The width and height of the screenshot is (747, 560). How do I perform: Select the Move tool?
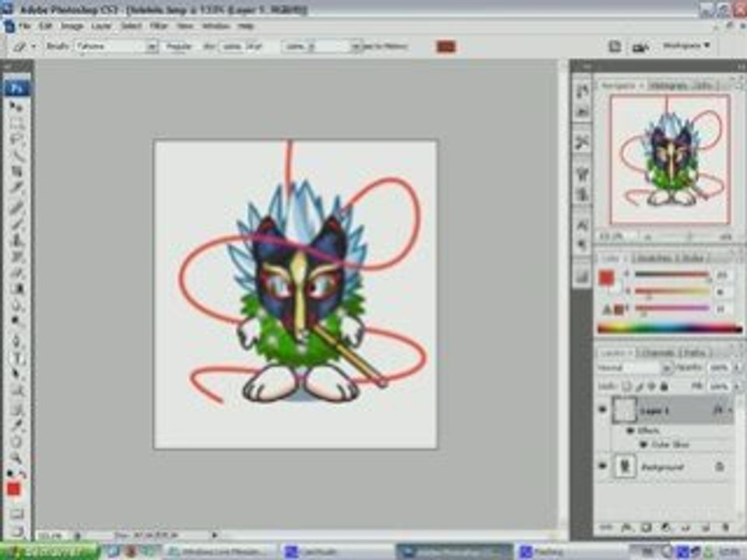tap(16, 107)
